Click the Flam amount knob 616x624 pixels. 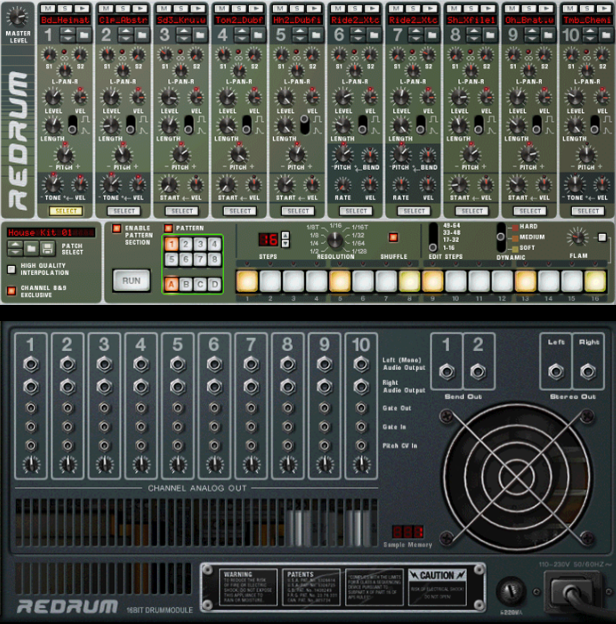click(577, 238)
